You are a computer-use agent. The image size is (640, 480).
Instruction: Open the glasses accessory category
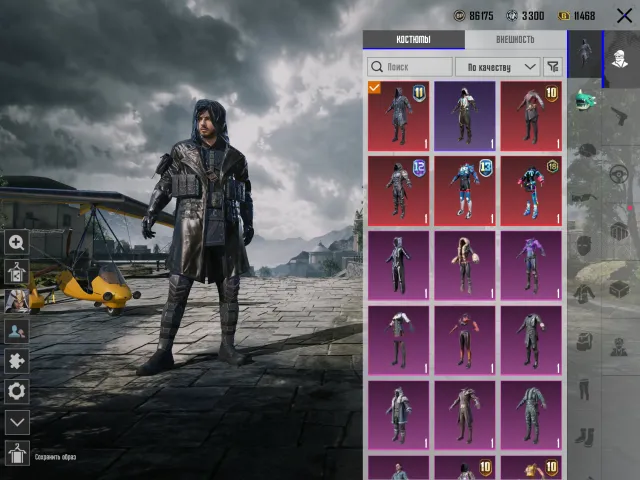[x=584, y=199]
